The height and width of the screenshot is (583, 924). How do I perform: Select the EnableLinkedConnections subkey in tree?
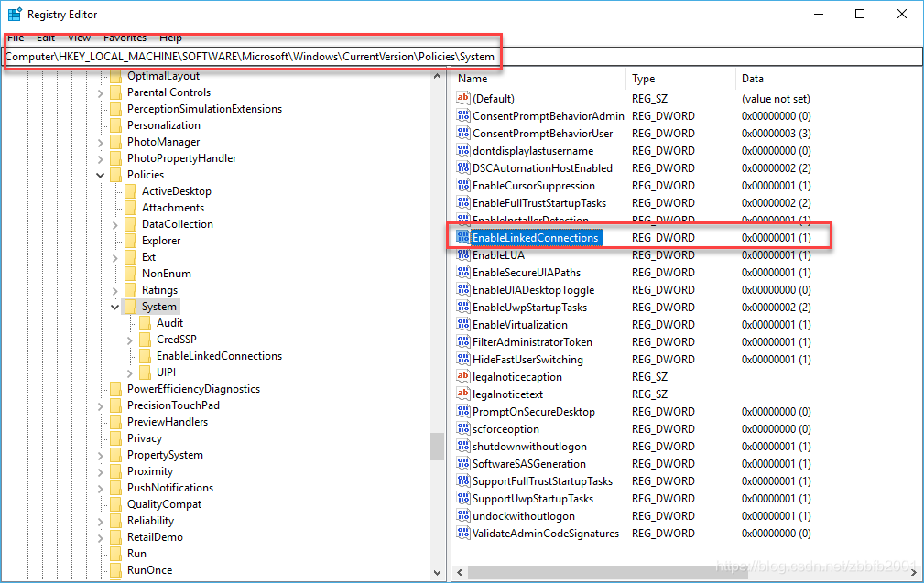pyautogui.click(x=219, y=356)
